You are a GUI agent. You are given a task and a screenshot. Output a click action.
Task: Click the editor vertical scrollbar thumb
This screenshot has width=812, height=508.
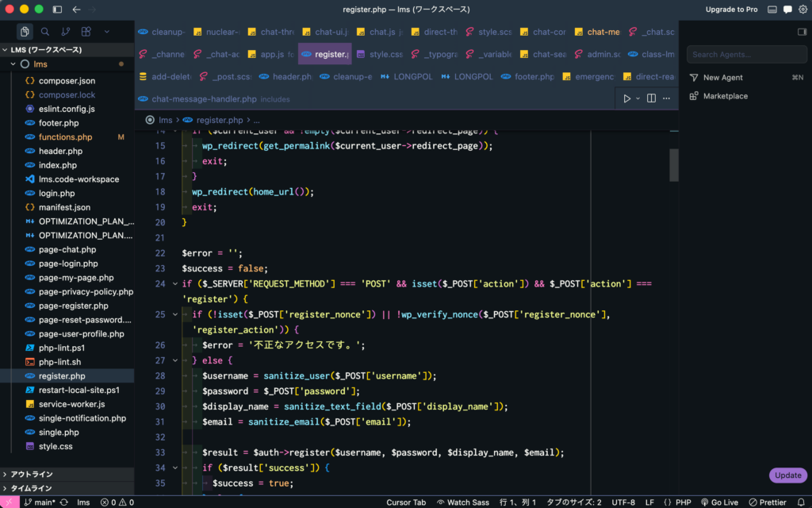674,165
